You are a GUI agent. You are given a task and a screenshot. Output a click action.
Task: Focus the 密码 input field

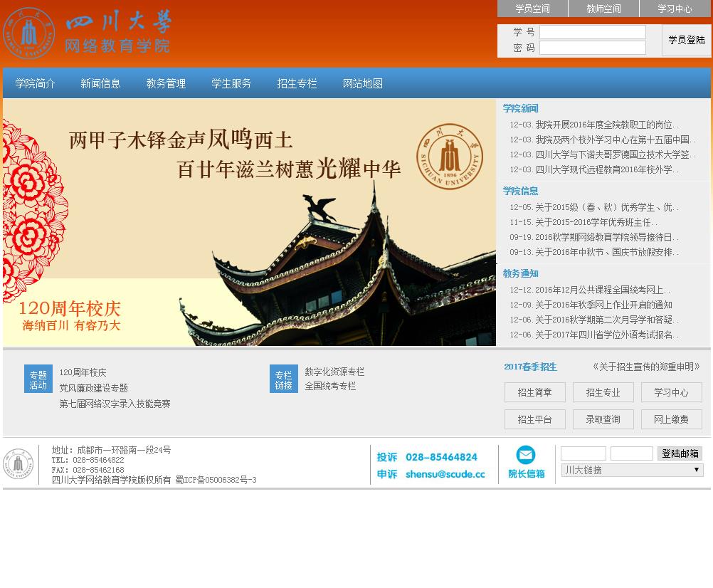click(593, 48)
